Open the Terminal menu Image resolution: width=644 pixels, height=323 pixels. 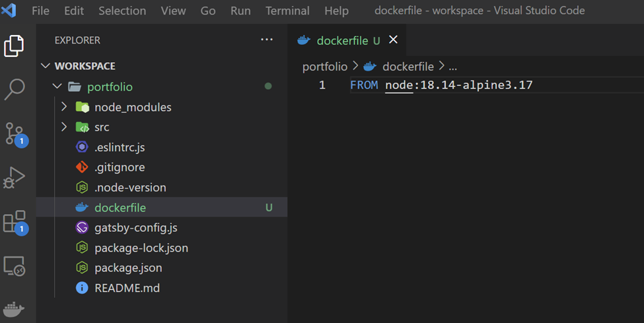pos(287,11)
